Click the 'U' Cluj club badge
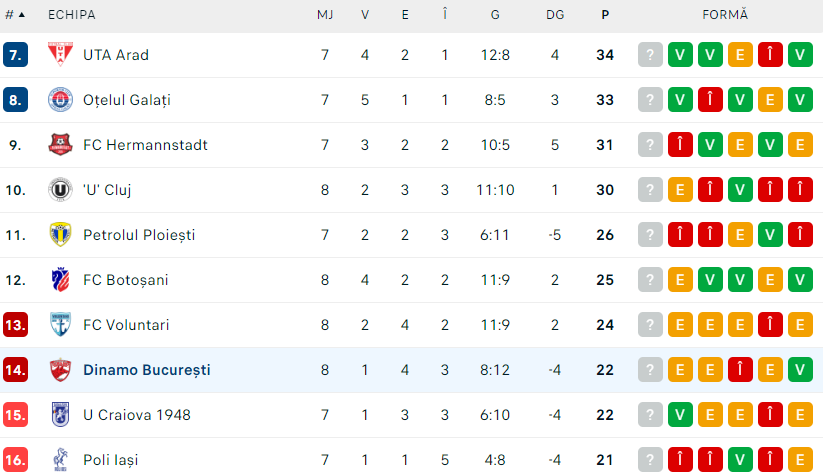 click(x=61, y=190)
